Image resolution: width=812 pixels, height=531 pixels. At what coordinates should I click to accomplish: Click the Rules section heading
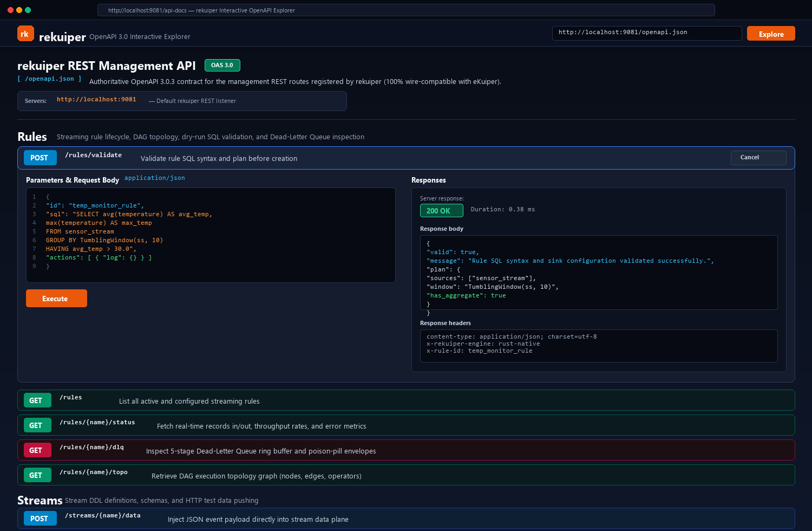click(x=32, y=137)
